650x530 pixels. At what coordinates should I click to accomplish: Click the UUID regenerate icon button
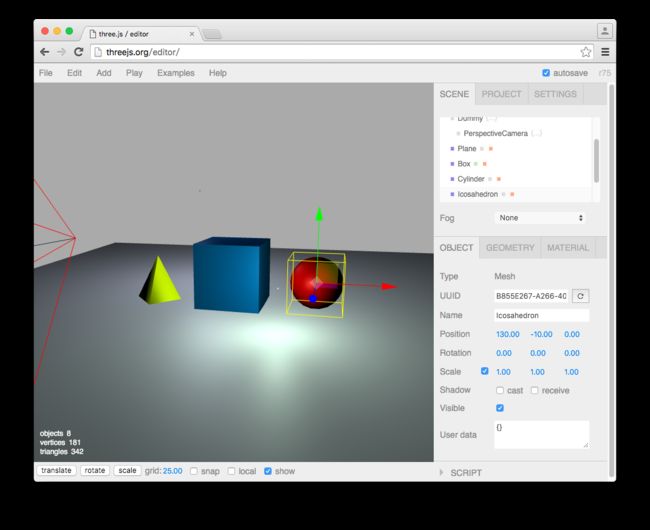580,296
